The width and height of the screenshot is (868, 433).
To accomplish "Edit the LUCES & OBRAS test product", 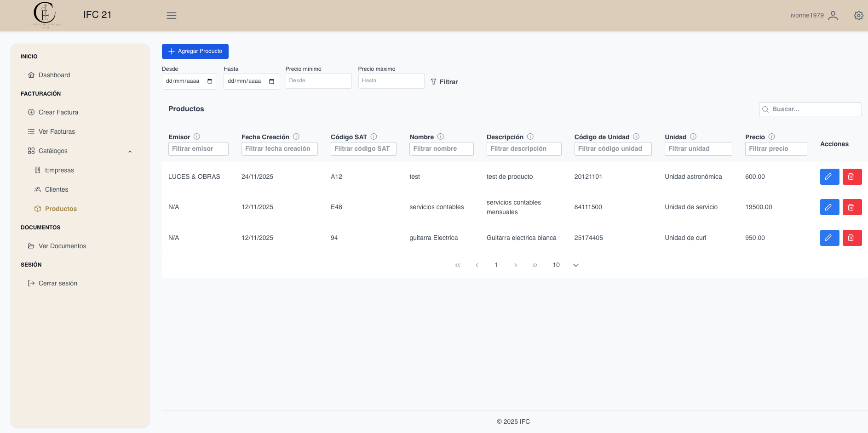I will tap(829, 177).
